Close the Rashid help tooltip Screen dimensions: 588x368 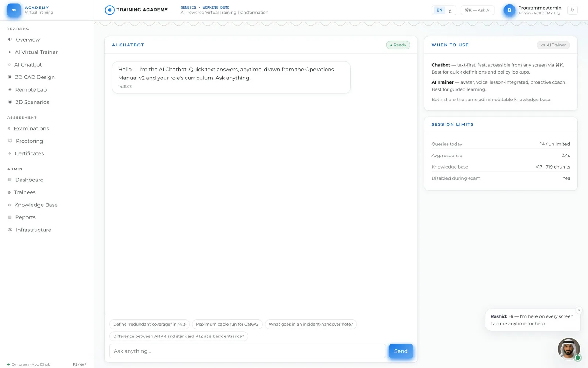click(579, 310)
